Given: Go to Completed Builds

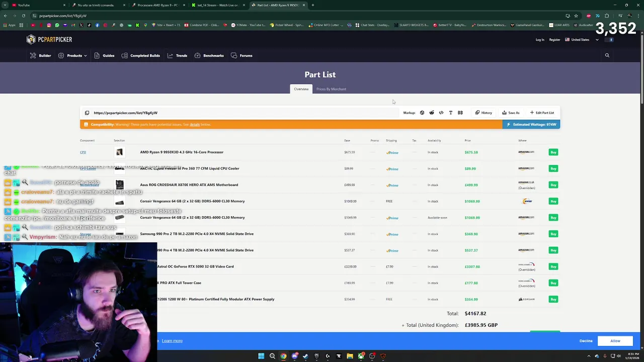Looking at the screenshot, I should [140, 55].
